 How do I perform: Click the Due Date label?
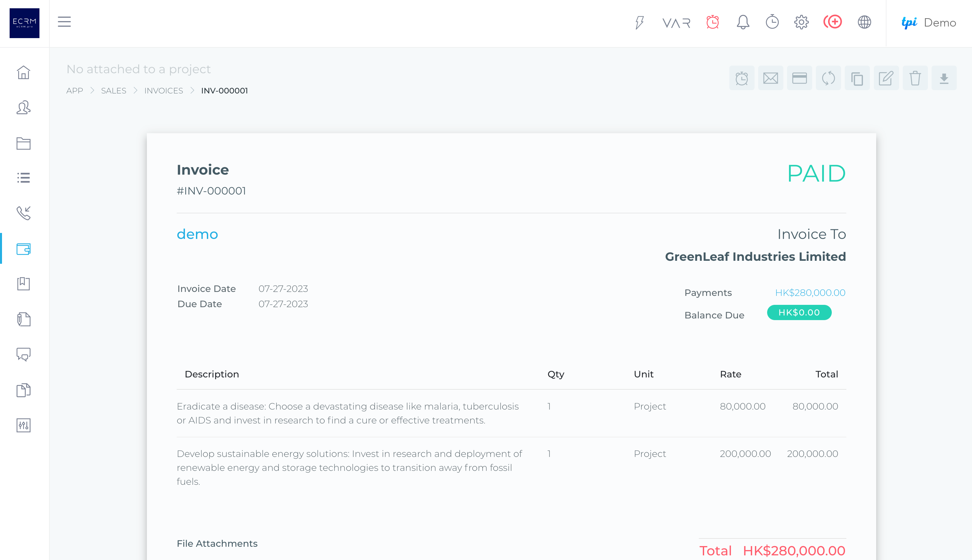coord(200,304)
